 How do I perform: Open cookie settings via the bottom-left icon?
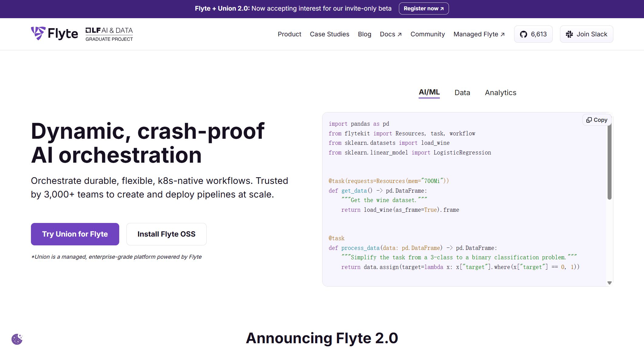(17, 339)
